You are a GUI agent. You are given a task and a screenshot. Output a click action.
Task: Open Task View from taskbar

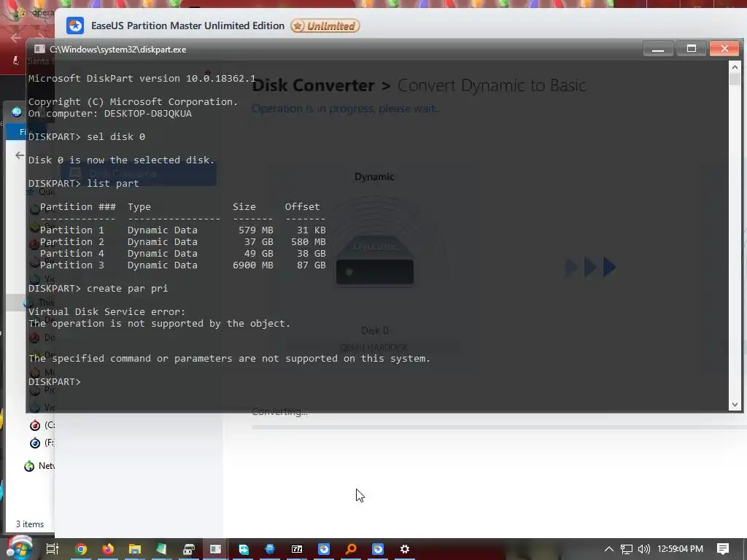click(53, 549)
